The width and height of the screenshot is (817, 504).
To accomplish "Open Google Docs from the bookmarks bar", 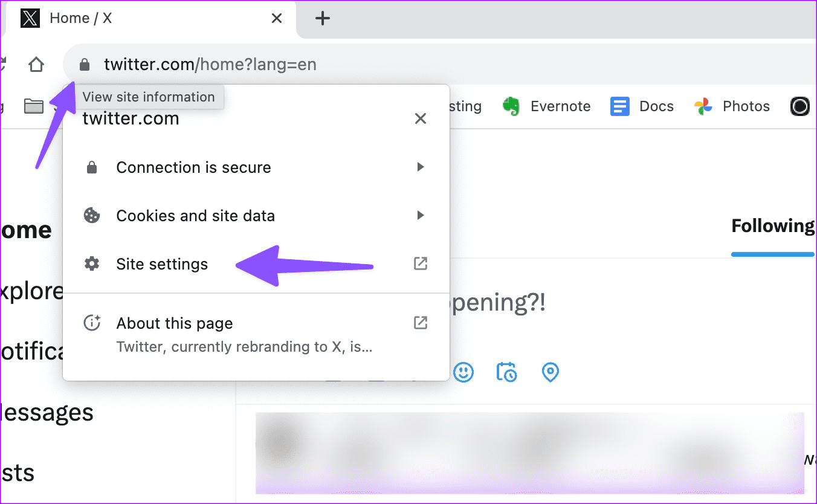I will pyautogui.click(x=642, y=106).
